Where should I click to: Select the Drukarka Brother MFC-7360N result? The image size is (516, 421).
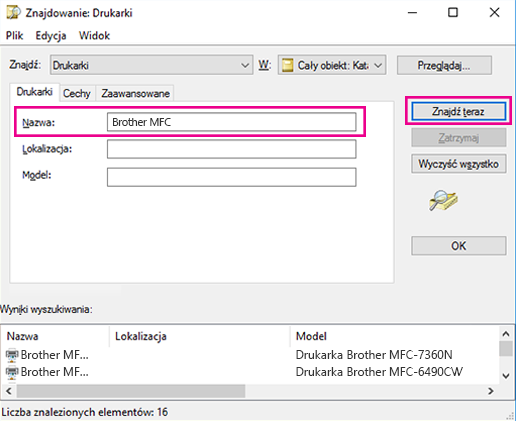click(374, 355)
